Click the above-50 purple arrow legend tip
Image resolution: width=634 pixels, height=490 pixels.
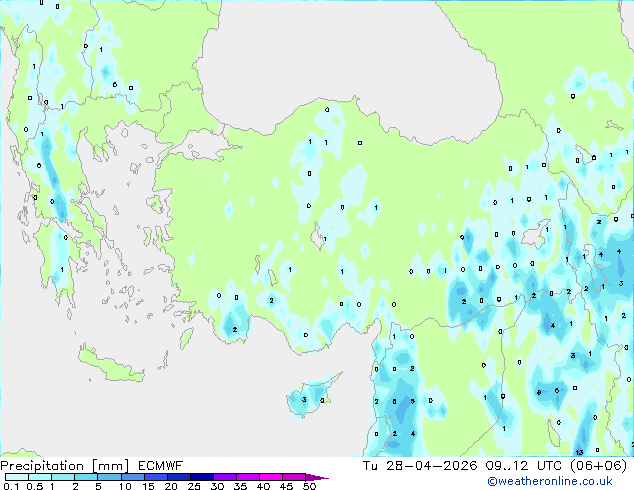pyautogui.click(x=317, y=478)
